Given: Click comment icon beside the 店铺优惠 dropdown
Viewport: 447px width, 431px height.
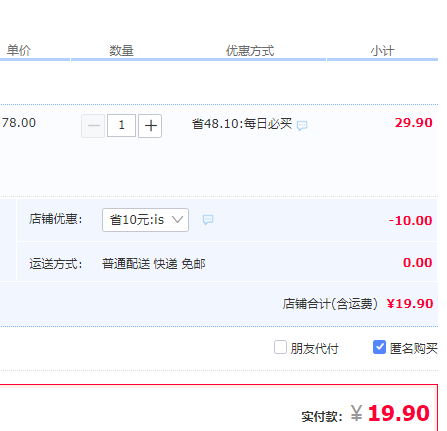Looking at the screenshot, I should (x=208, y=220).
